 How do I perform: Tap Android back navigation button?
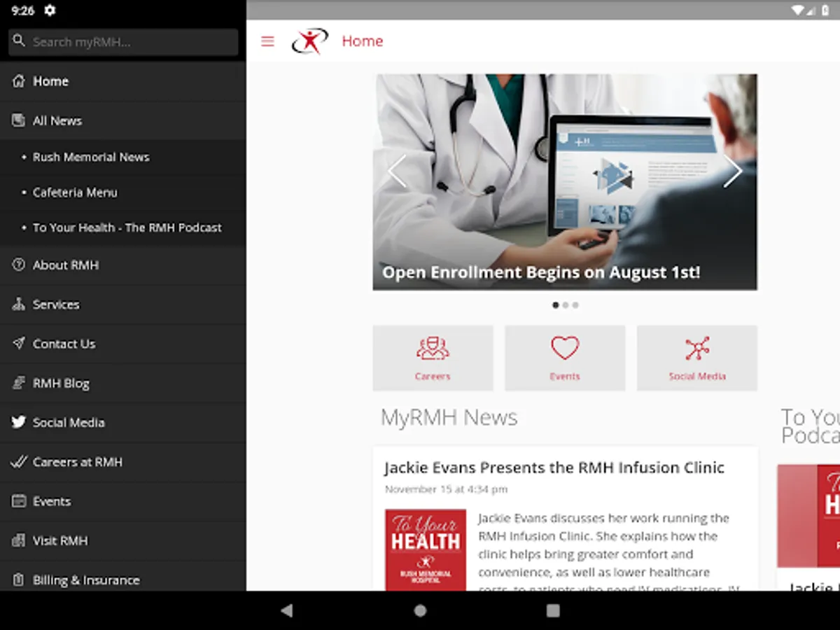(286, 610)
